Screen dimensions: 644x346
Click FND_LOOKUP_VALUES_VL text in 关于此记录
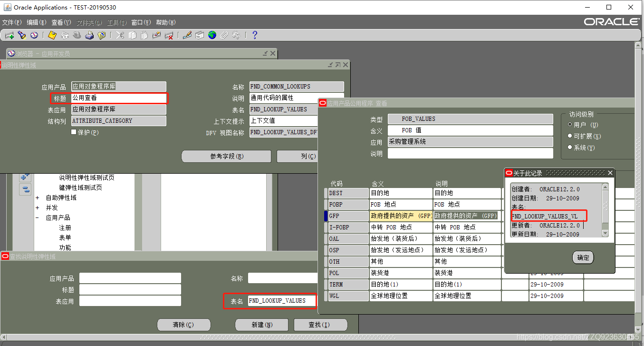(545, 217)
